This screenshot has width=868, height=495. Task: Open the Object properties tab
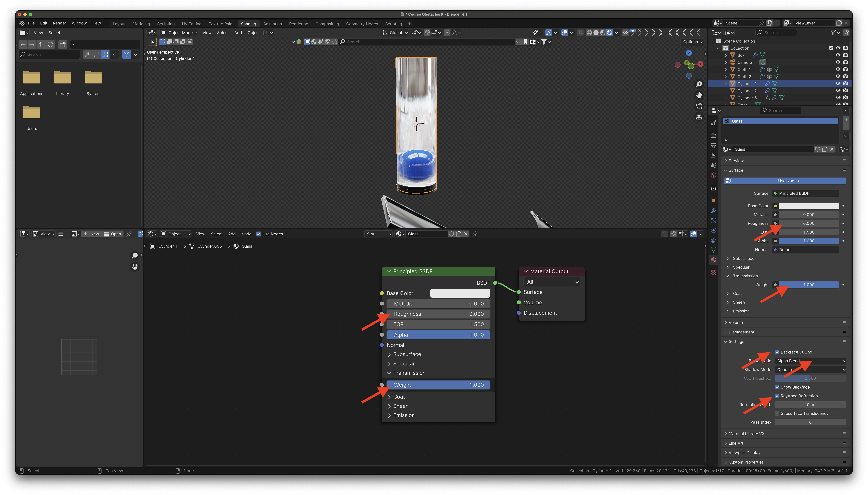[x=713, y=201]
